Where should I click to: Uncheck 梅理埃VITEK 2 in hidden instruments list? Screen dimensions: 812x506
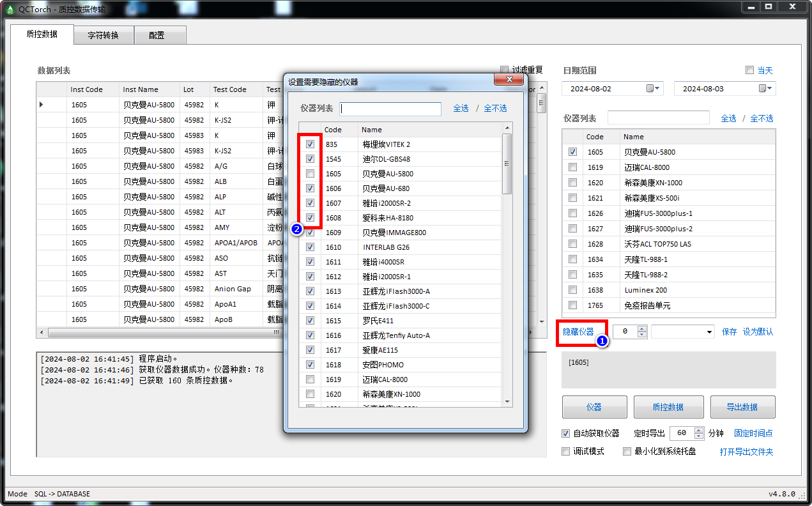click(310, 144)
